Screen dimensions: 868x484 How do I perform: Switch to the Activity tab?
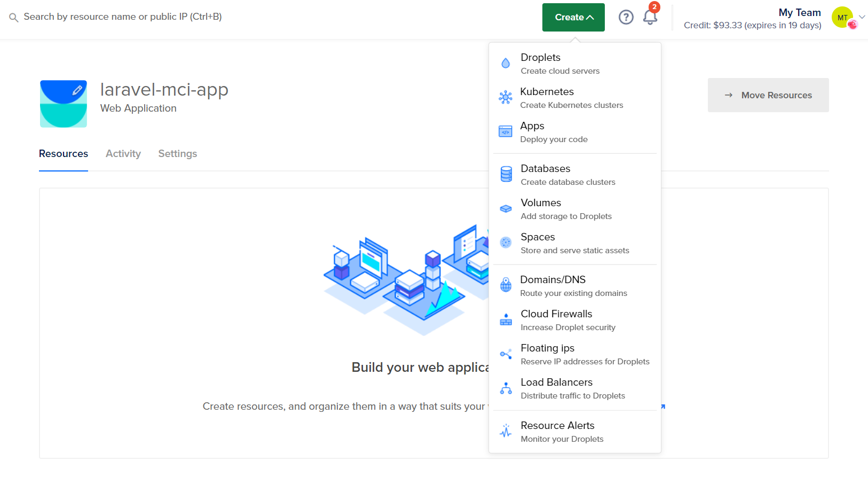pos(123,154)
